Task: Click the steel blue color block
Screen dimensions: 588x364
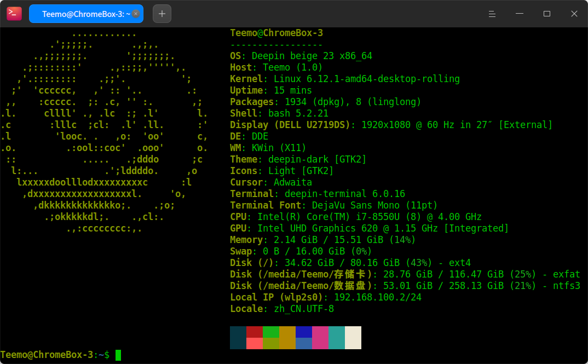Action: [304, 343]
